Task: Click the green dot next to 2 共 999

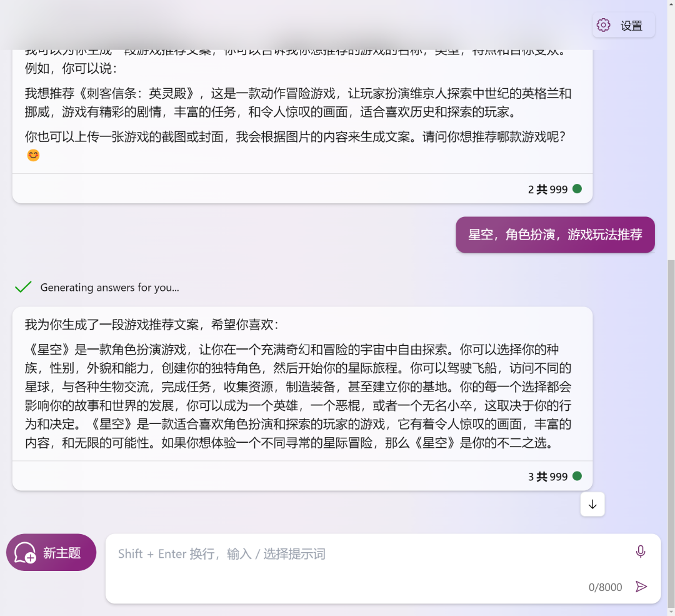Action: (x=577, y=189)
